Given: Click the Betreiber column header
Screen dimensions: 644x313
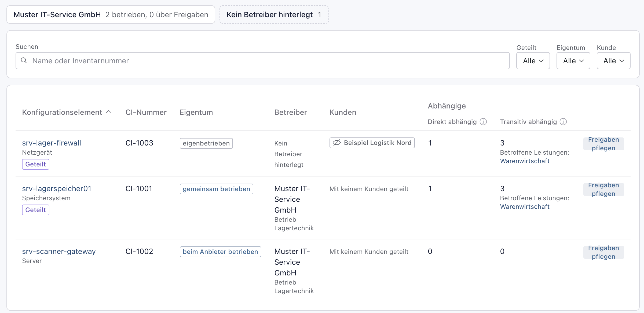Looking at the screenshot, I should 291,112.
